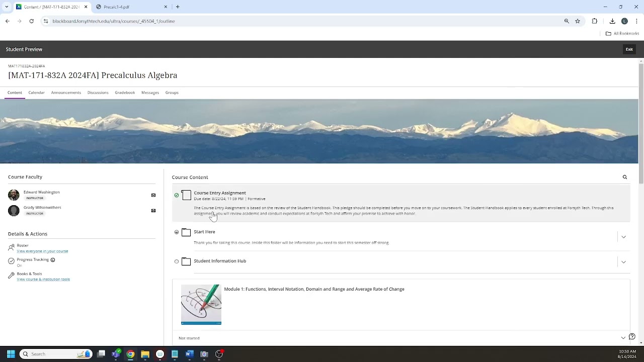
Task: Open the Course Entry Assignment title
Action: click(x=220, y=193)
